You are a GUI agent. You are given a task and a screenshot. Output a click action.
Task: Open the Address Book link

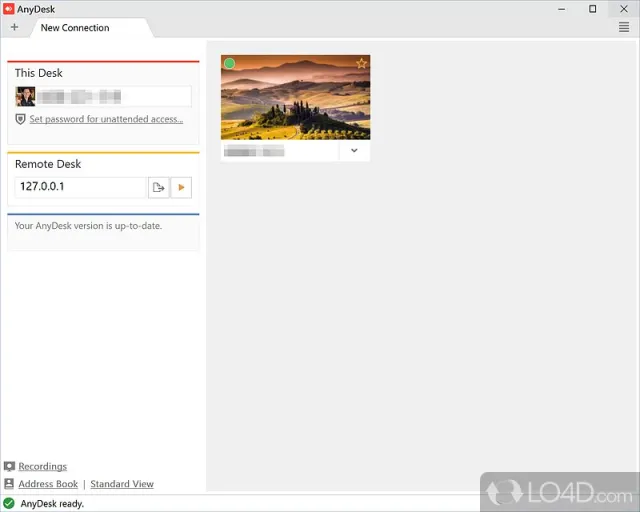pos(48,484)
